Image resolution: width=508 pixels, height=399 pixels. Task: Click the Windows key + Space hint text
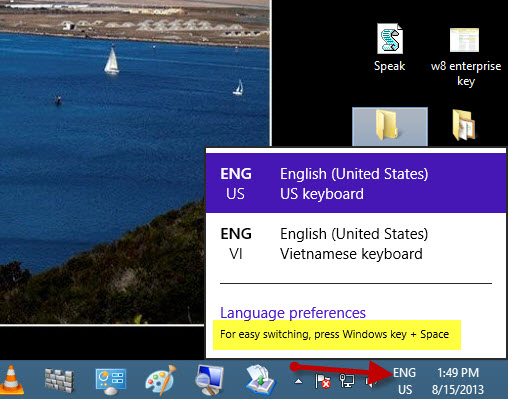coord(334,334)
